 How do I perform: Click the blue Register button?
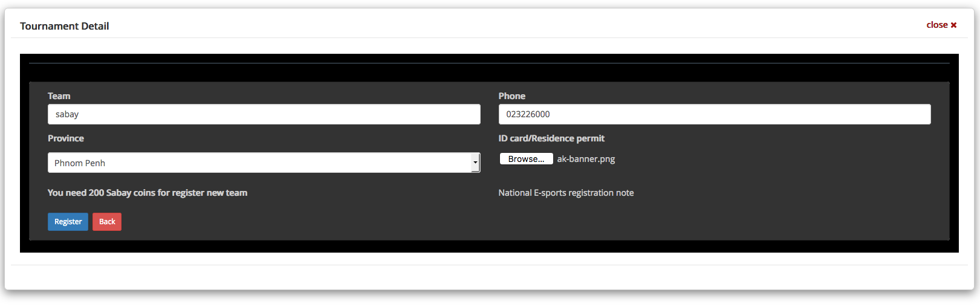[68, 222]
